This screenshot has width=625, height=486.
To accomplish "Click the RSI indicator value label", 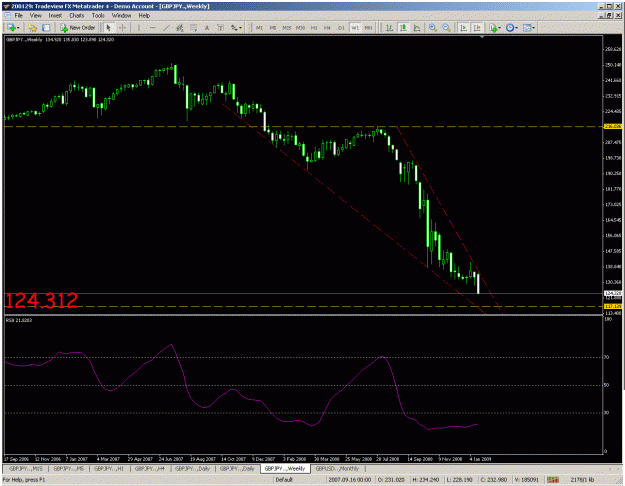I will coord(19,320).
